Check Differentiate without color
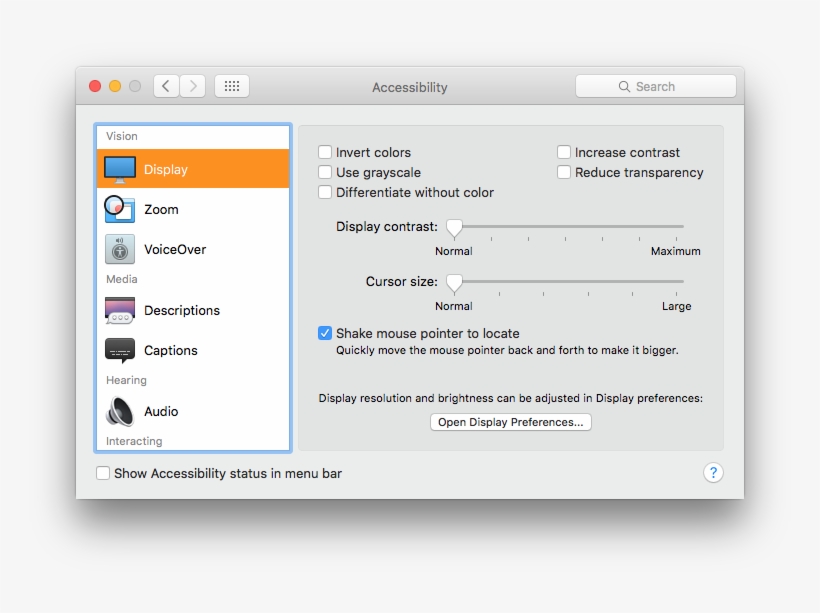 [x=325, y=192]
